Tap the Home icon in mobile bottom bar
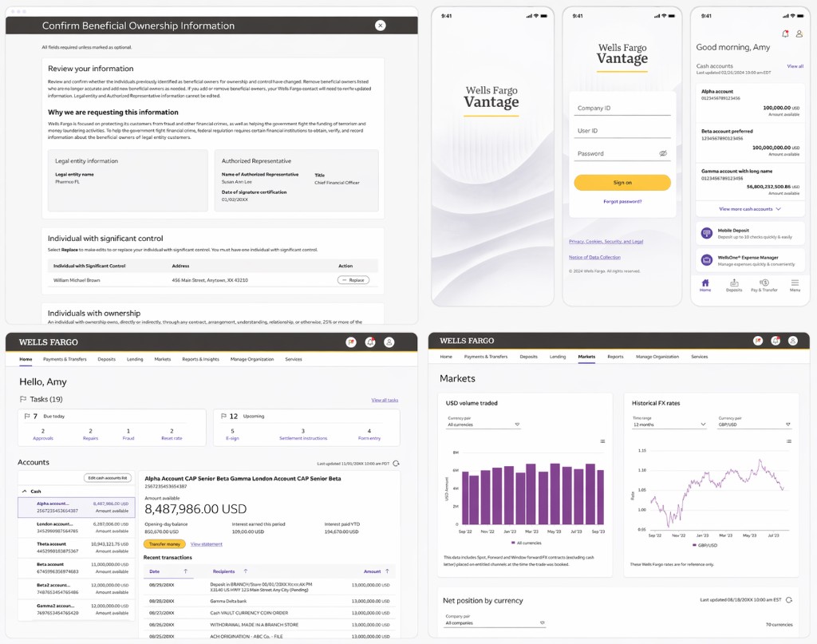Image resolution: width=817 pixels, height=644 pixels. point(705,285)
